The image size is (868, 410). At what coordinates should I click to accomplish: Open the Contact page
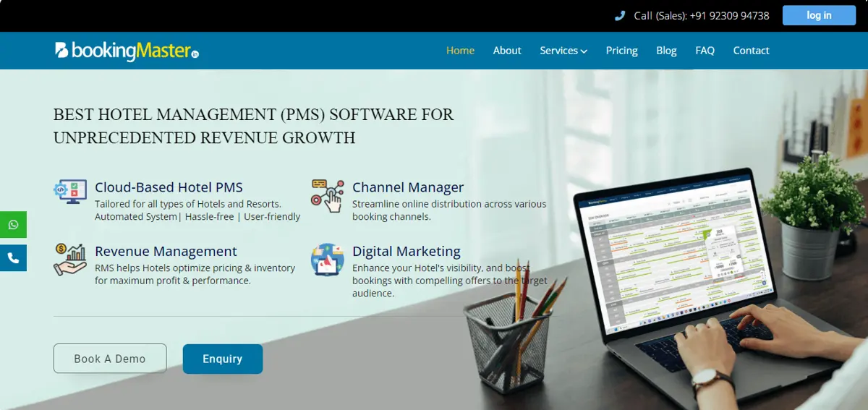[751, 51]
